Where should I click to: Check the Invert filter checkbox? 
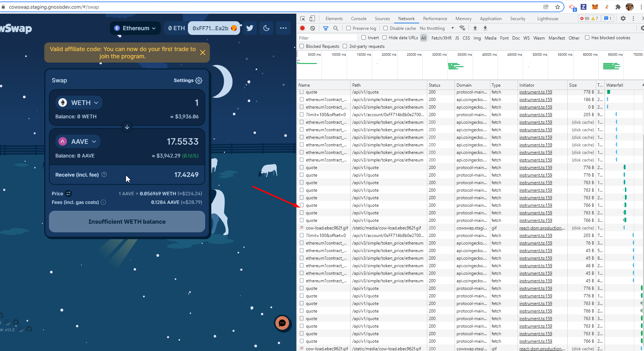pos(364,37)
